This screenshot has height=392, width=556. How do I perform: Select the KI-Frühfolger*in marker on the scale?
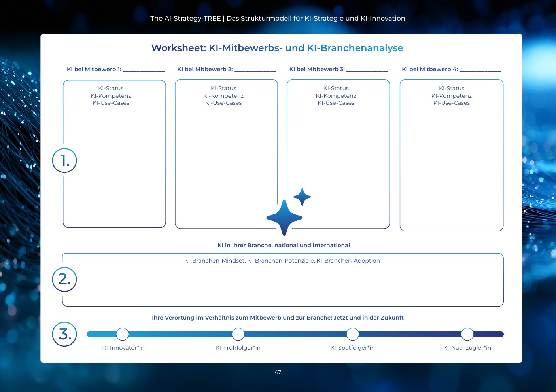point(238,334)
